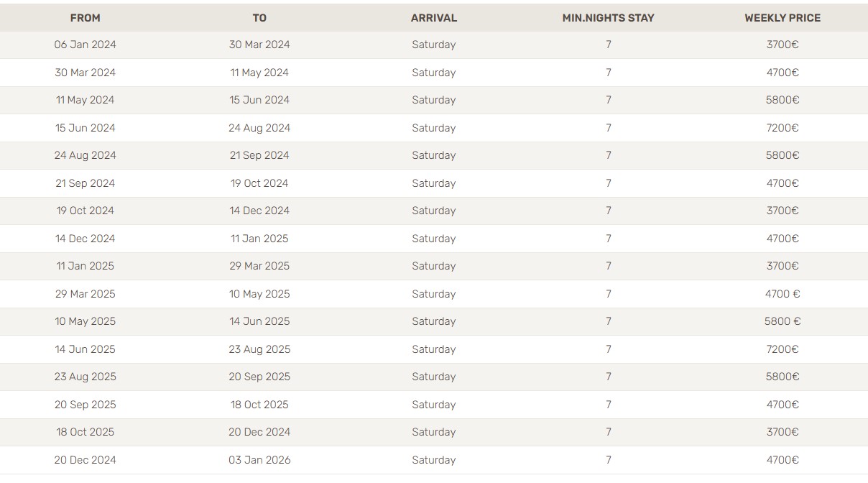Click the 11 Jan 2025 to-date cell
The height and width of the screenshot is (483, 868).
coord(259,239)
